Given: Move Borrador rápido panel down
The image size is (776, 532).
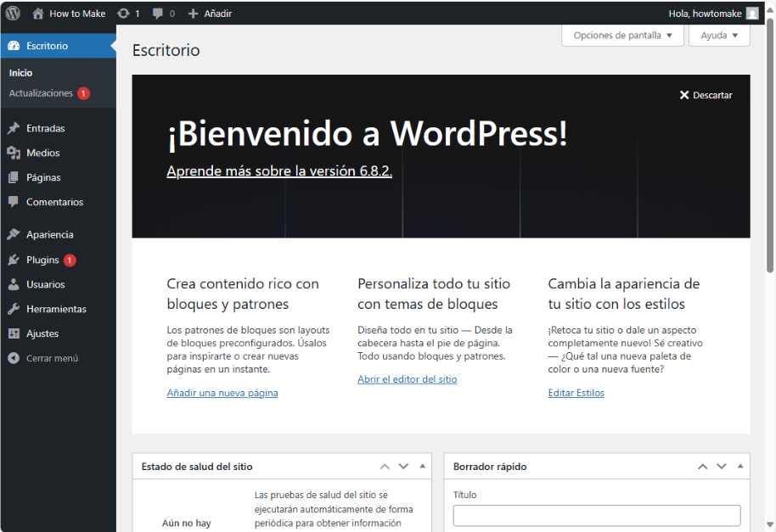Looking at the screenshot, I should point(722,467).
